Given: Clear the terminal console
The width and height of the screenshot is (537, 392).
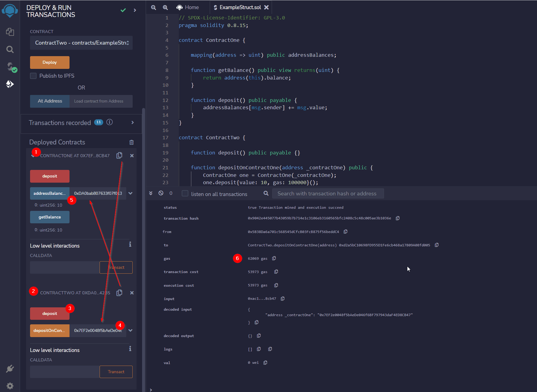Looking at the screenshot, I should [161, 193].
